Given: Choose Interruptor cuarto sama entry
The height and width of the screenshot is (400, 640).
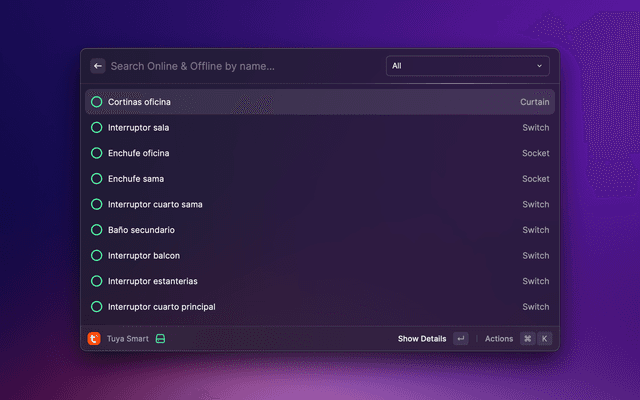Looking at the screenshot, I should point(320,204).
